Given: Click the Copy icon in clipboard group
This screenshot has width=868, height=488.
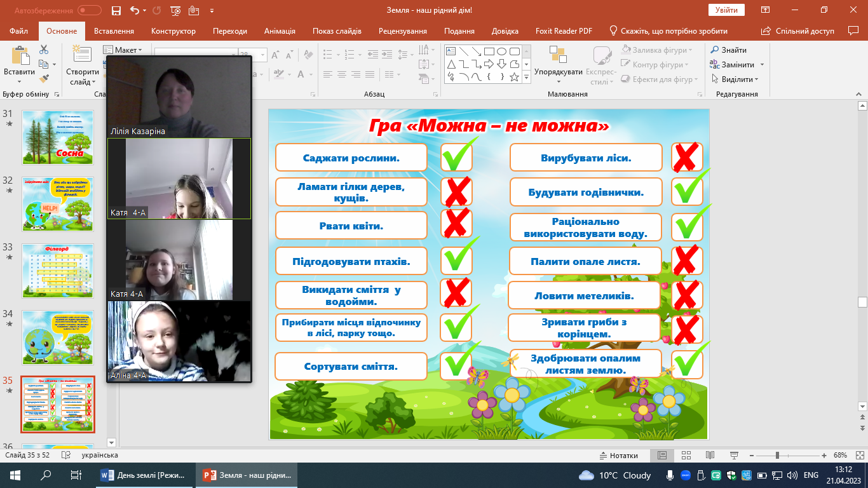Looking at the screenshot, I should tap(43, 64).
